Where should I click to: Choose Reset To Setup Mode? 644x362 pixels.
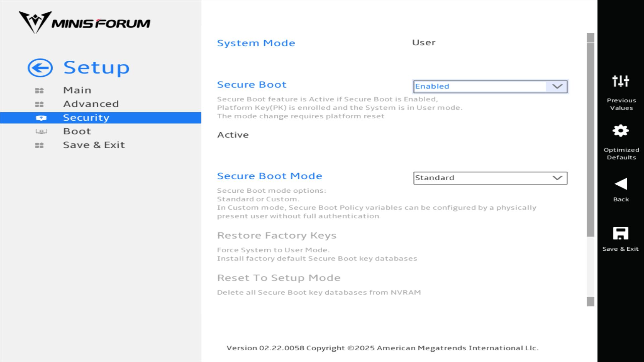(x=278, y=278)
